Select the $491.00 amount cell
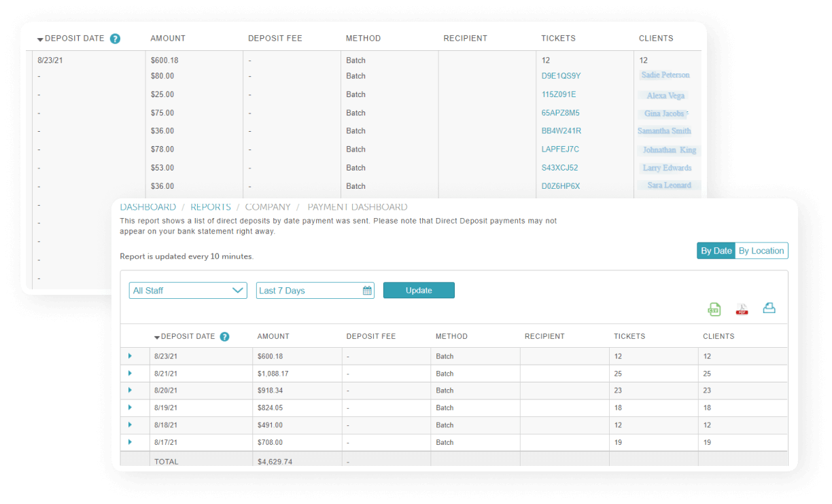Viewport: 832px width, 504px height. pyautogui.click(x=270, y=425)
